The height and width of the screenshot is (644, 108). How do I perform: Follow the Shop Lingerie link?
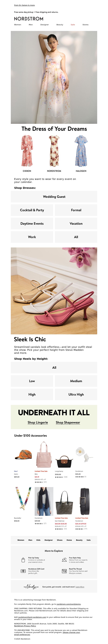pos(38,422)
